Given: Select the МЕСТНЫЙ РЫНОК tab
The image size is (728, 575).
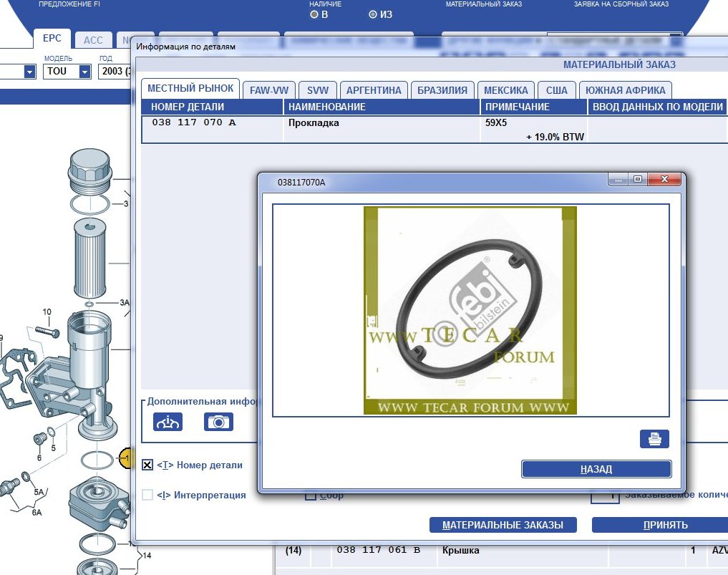Looking at the screenshot, I should pos(190,88).
